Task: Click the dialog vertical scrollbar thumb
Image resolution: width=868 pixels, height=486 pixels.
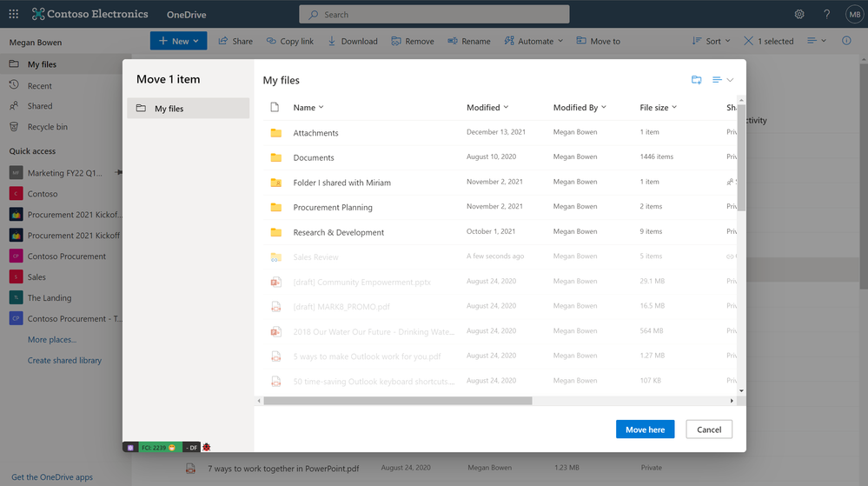Action: [x=741, y=158]
